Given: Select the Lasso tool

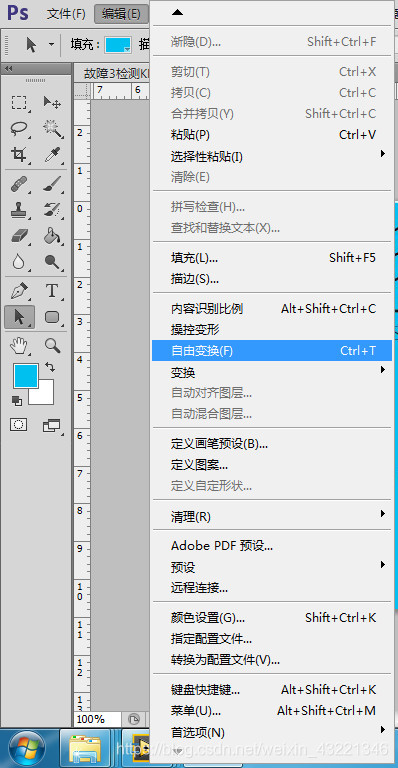Looking at the screenshot, I should [19, 129].
